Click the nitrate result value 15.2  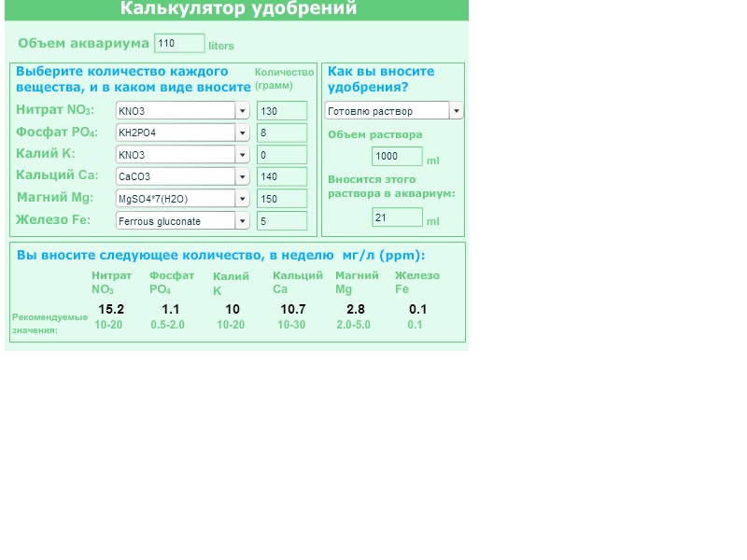click(x=111, y=309)
